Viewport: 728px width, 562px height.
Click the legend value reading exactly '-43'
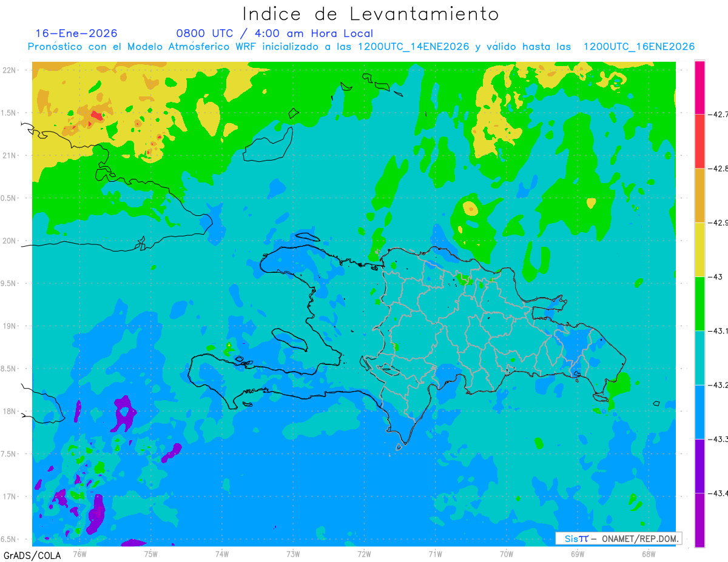point(714,276)
